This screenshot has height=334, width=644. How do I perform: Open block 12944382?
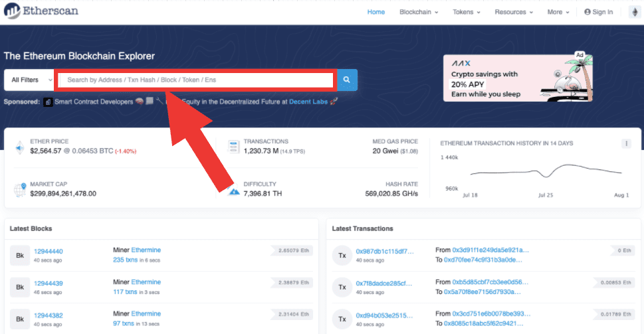point(48,315)
